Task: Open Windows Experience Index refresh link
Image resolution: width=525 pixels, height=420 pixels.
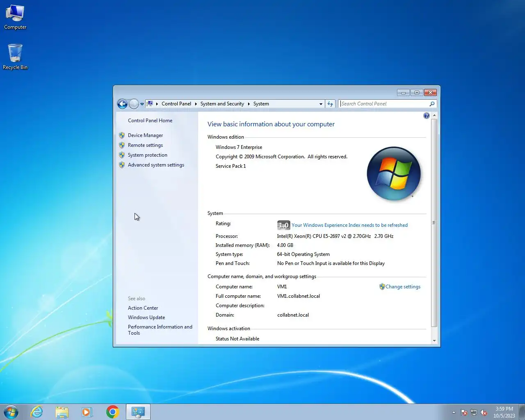Action: pyautogui.click(x=349, y=225)
